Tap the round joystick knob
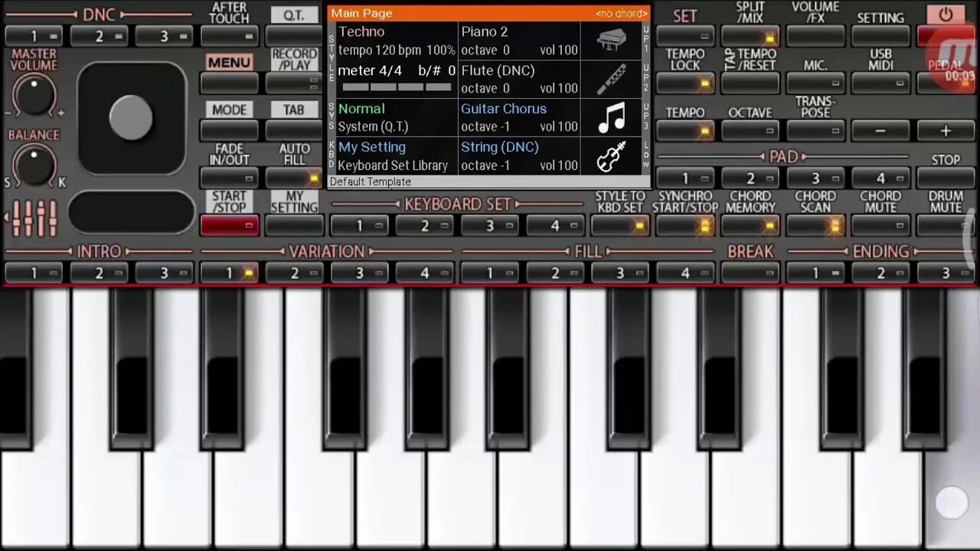This screenshot has width=980, height=551. click(x=131, y=118)
